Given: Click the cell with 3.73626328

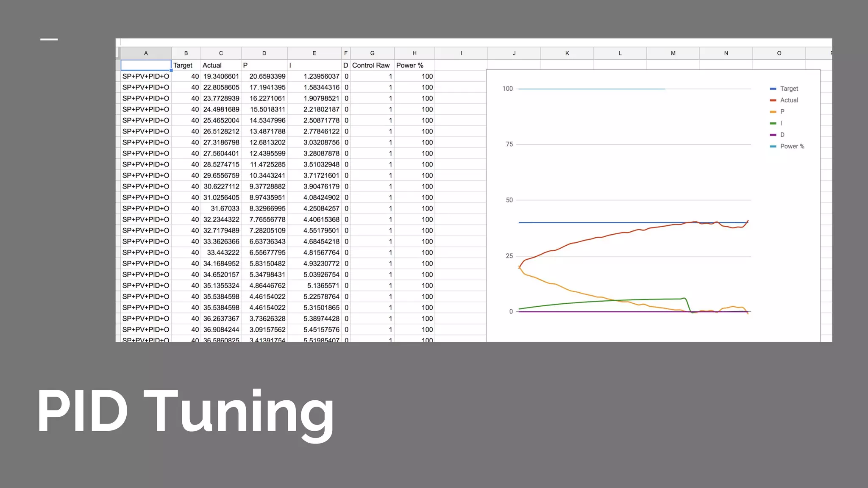Looking at the screenshot, I should pos(264,319).
